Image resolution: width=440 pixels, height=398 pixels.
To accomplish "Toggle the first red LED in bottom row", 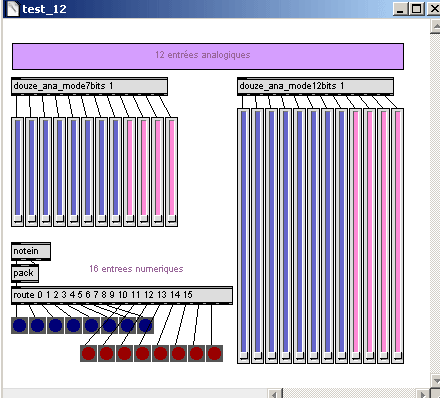I will click(89, 353).
